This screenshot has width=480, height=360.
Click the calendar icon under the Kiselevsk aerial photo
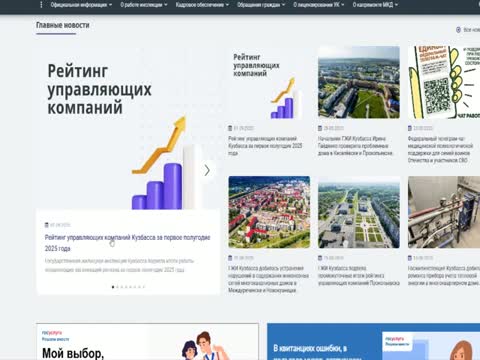click(x=320, y=128)
